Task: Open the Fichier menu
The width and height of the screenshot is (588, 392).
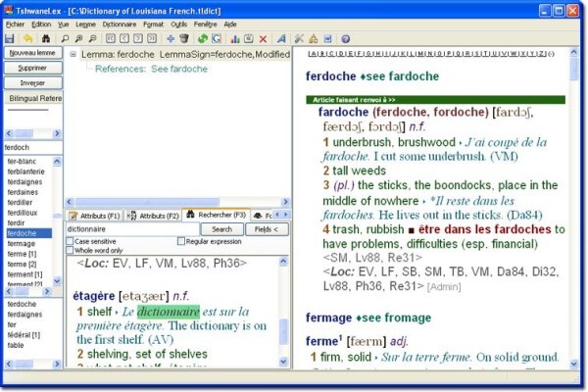Action: pyautogui.click(x=15, y=24)
